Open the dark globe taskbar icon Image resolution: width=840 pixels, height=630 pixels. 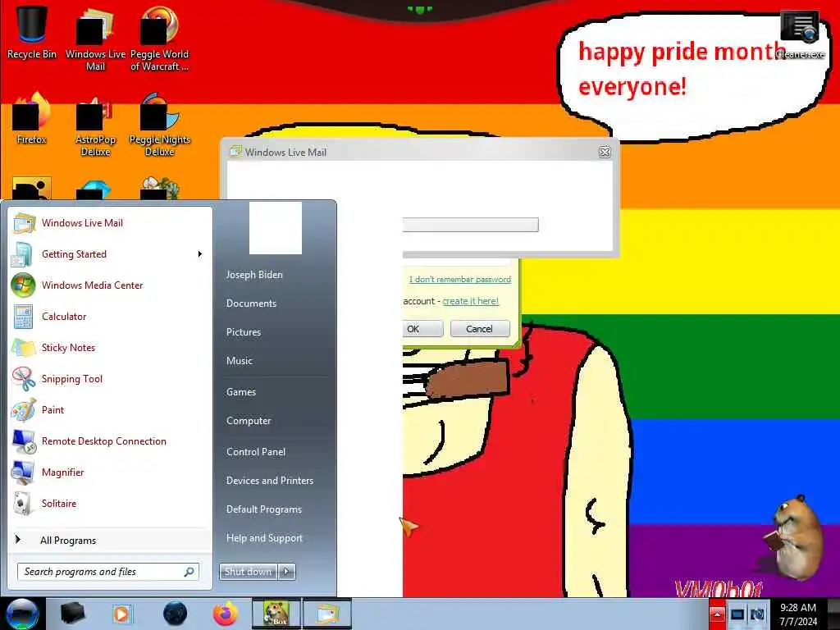(176, 614)
